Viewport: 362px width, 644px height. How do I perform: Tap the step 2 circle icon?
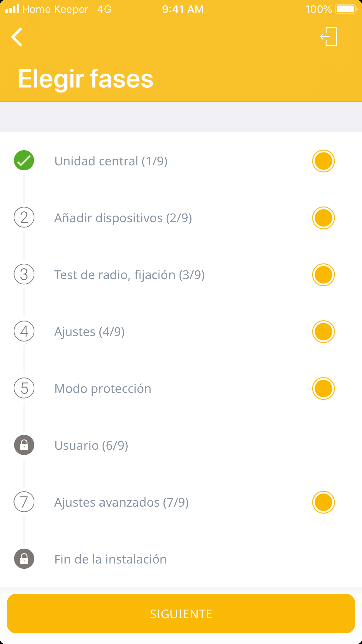[24, 217]
